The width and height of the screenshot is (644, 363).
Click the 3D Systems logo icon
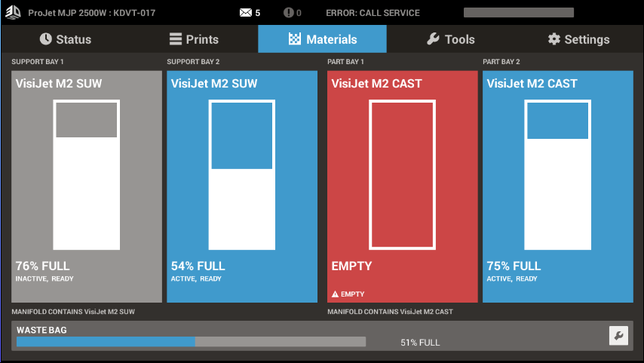(x=14, y=13)
